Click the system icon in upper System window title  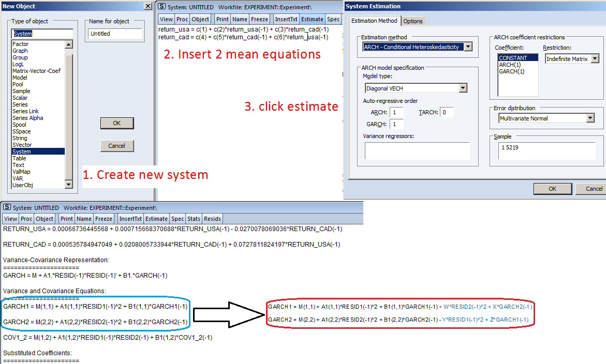point(161,7)
